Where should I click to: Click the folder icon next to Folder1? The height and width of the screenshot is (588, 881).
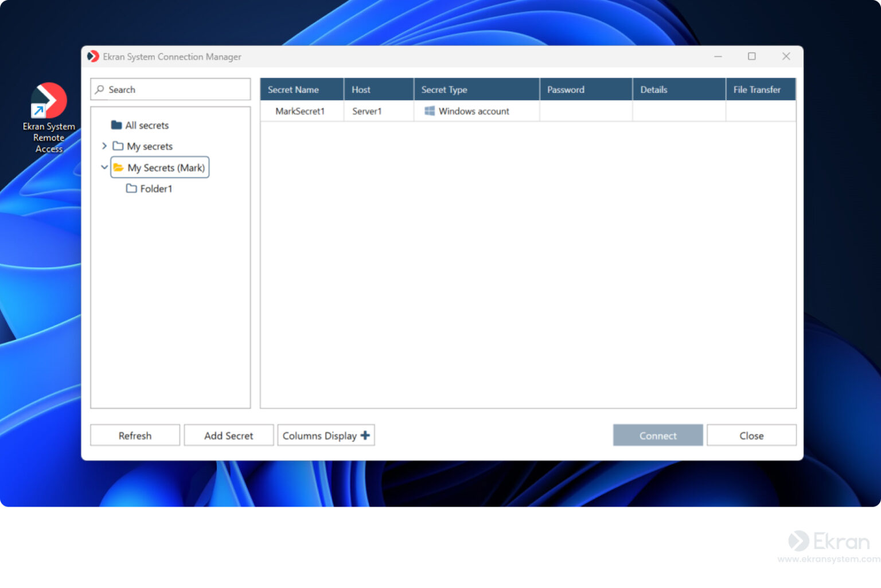131,188
